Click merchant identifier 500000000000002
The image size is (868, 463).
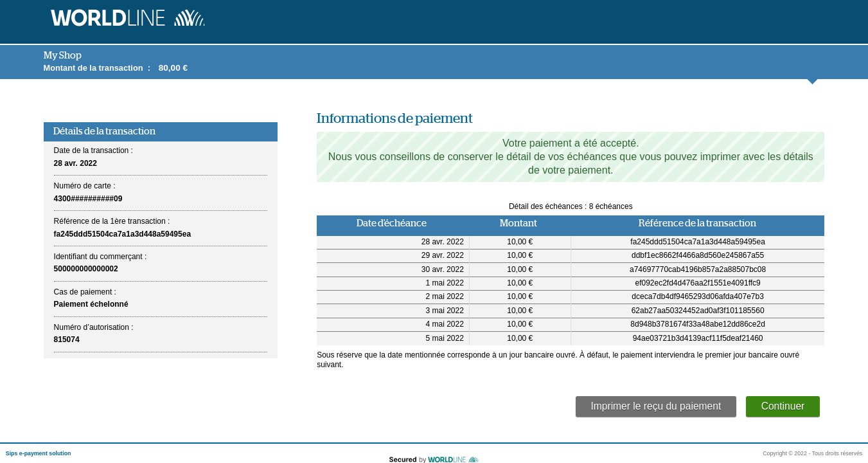[x=86, y=269]
